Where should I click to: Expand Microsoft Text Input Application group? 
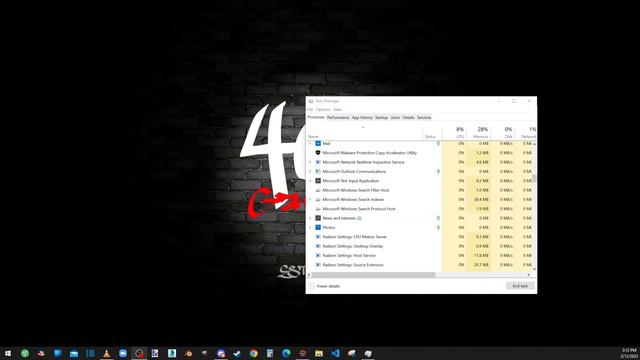310,181
